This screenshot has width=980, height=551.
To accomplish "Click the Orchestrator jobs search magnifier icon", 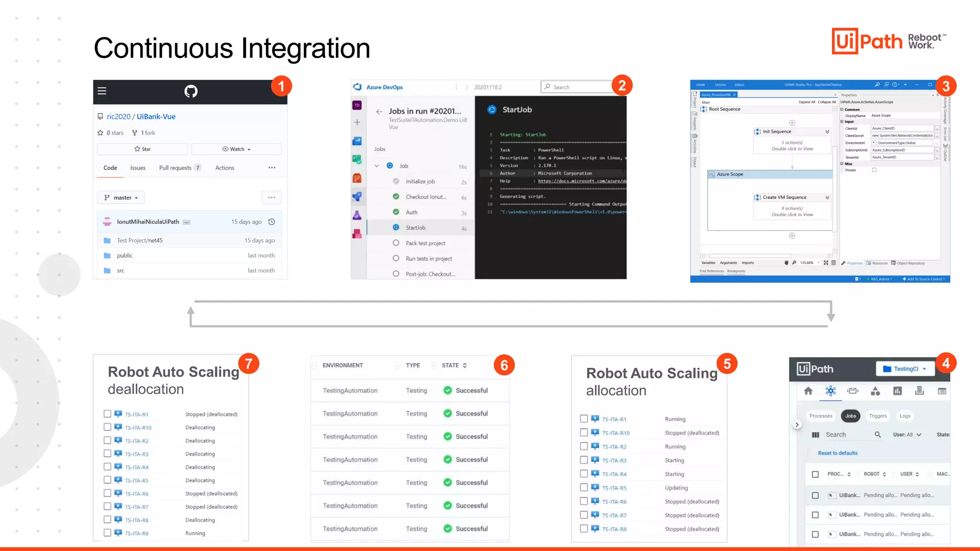I will pyautogui.click(x=878, y=435).
